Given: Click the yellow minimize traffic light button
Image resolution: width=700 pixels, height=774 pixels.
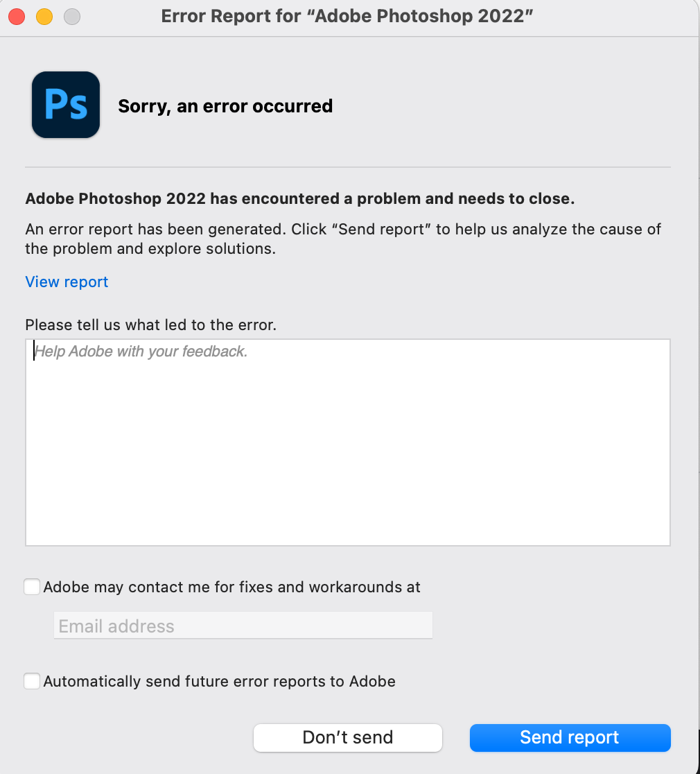Looking at the screenshot, I should 44,16.
